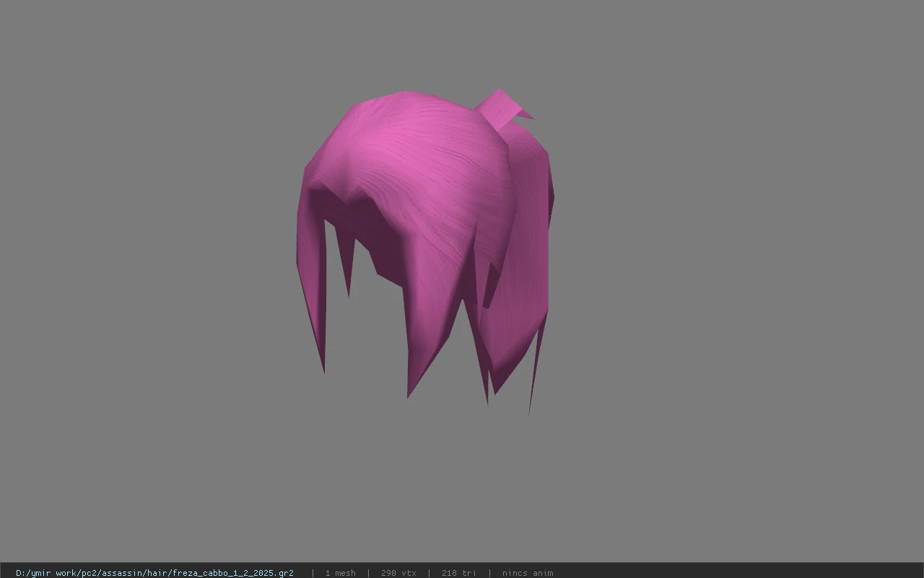Image resolution: width=924 pixels, height=578 pixels.
Task: Click the '1 mesh' status entry
Action: point(341,573)
